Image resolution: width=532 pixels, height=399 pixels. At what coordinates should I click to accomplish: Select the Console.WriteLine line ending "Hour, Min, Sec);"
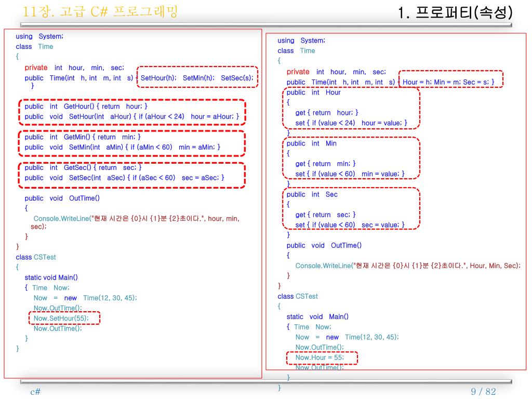408,265
